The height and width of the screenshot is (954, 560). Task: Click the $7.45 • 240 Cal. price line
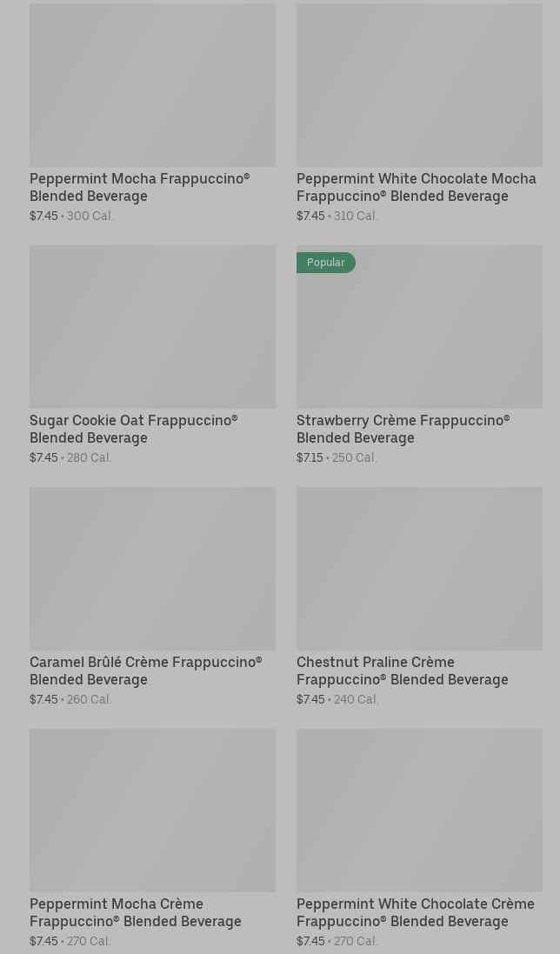tap(337, 699)
